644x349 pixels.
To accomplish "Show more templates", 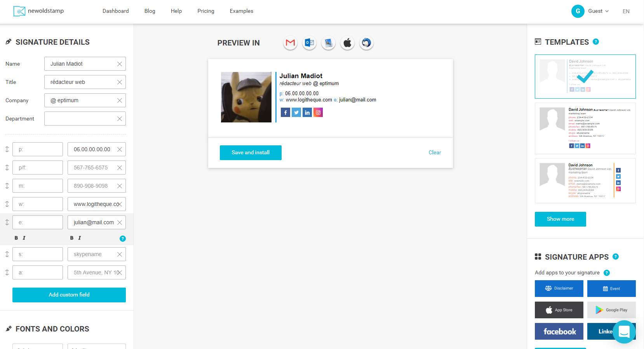I will tap(560, 219).
